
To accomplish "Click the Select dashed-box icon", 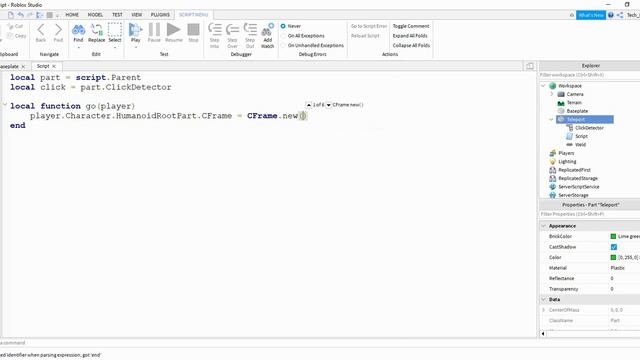I will tap(115, 30).
